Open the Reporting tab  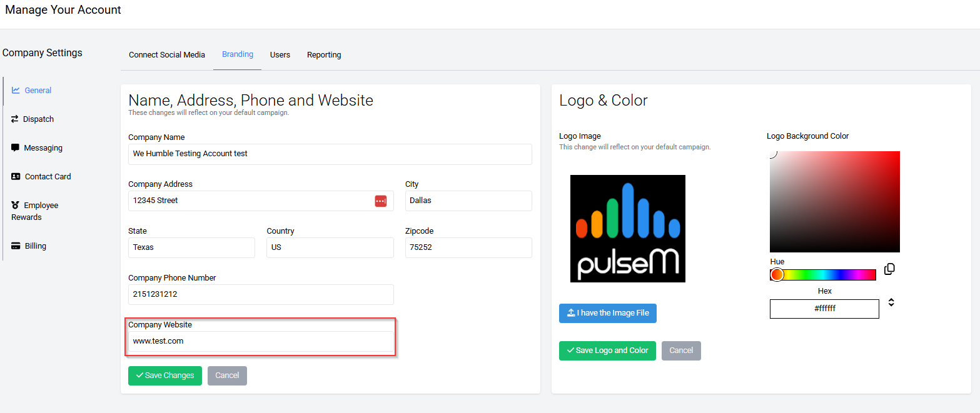(324, 55)
